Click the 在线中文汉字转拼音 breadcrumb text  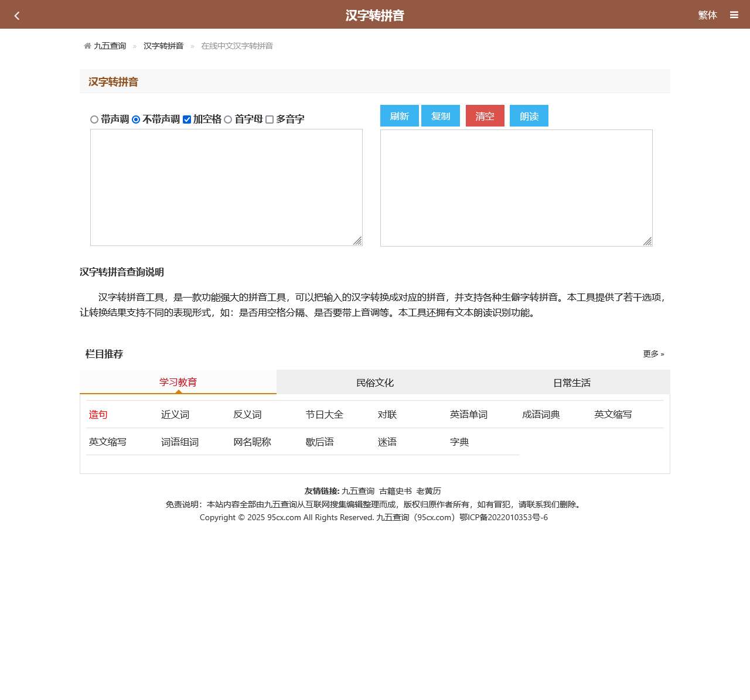pyautogui.click(x=237, y=46)
